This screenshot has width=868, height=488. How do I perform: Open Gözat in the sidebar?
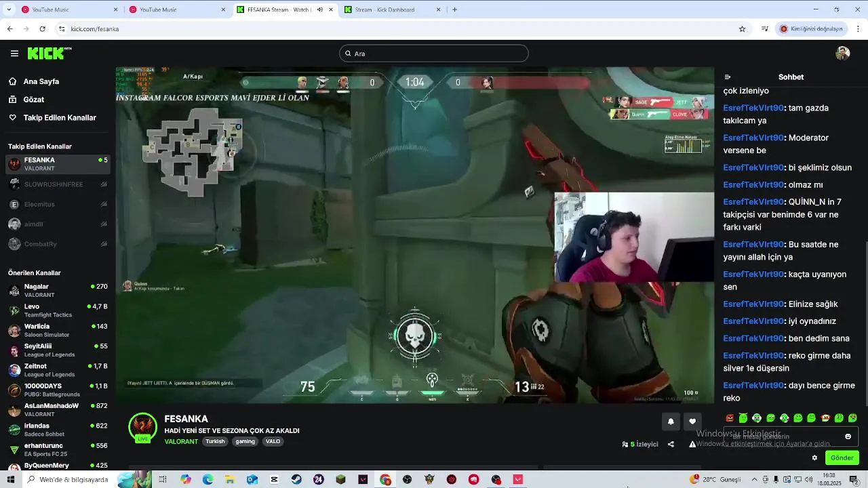point(34,100)
